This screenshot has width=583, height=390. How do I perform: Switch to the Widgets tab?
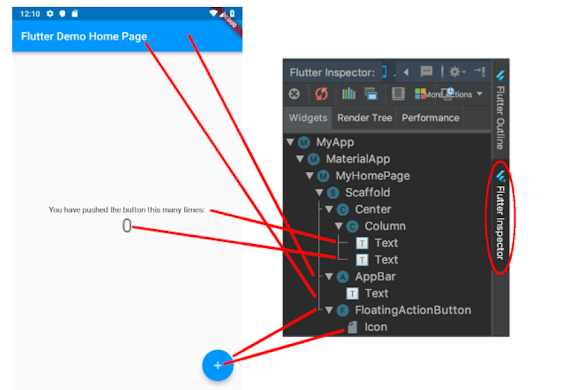pyautogui.click(x=308, y=118)
